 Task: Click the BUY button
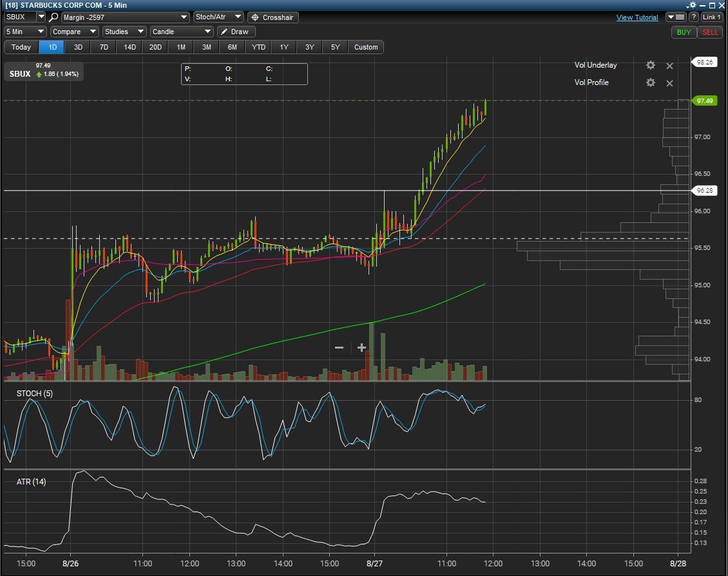(x=684, y=32)
